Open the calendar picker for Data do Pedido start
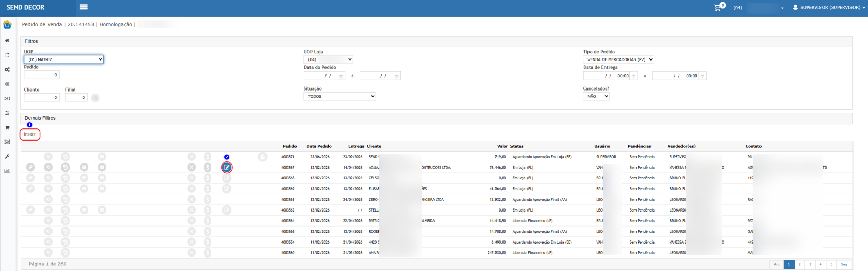The width and height of the screenshot is (868, 271). (341, 76)
